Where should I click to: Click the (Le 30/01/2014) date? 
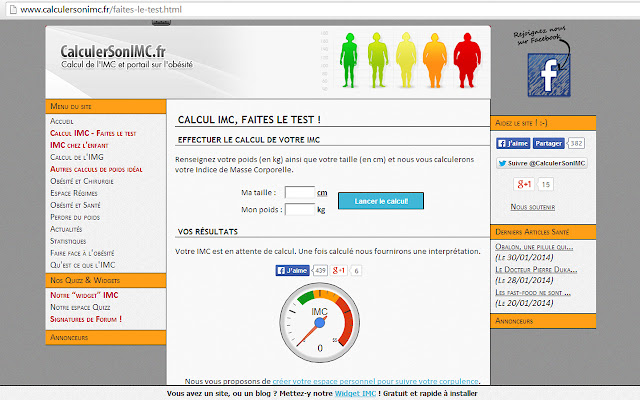(x=524, y=258)
